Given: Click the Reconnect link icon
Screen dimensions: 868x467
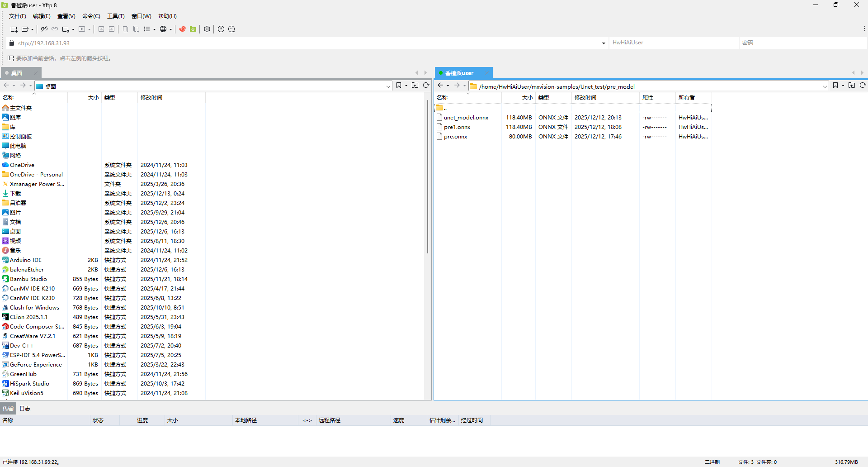Looking at the screenshot, I should click(x=55, y=29).
